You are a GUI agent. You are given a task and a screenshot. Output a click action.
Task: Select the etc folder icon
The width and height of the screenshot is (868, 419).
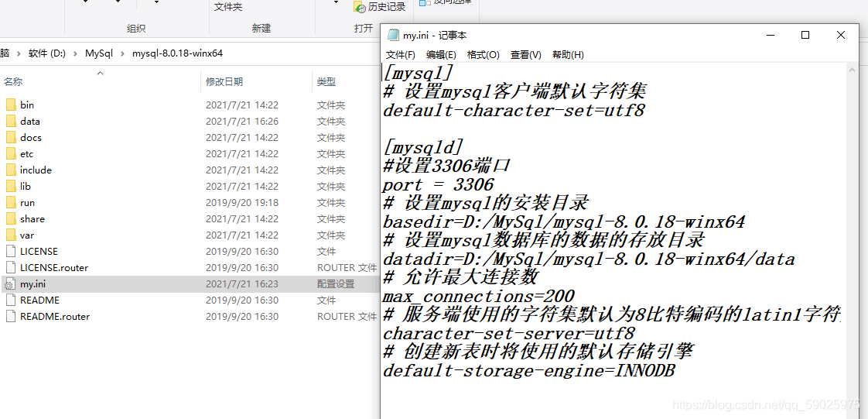click(x=11, y=153)
